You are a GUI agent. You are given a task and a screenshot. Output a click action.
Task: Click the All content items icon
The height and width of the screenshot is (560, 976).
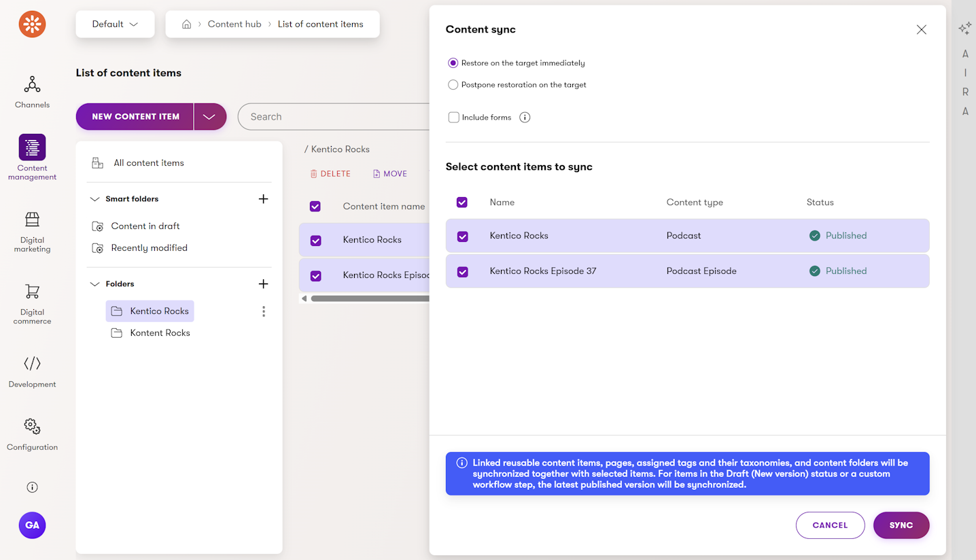click(98, 163)
